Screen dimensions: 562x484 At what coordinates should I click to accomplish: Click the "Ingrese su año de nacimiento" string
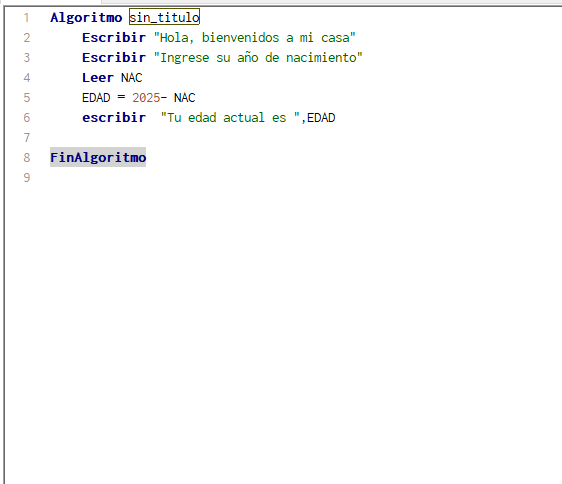point(258,57)
